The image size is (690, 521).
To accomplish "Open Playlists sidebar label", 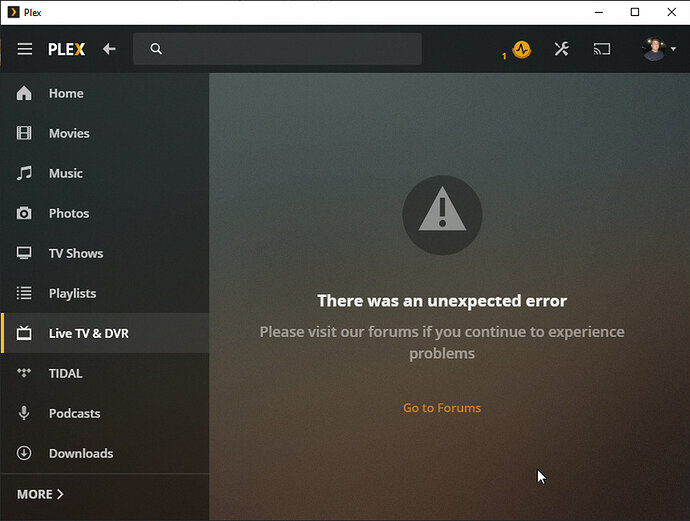I will click(73, 294).
